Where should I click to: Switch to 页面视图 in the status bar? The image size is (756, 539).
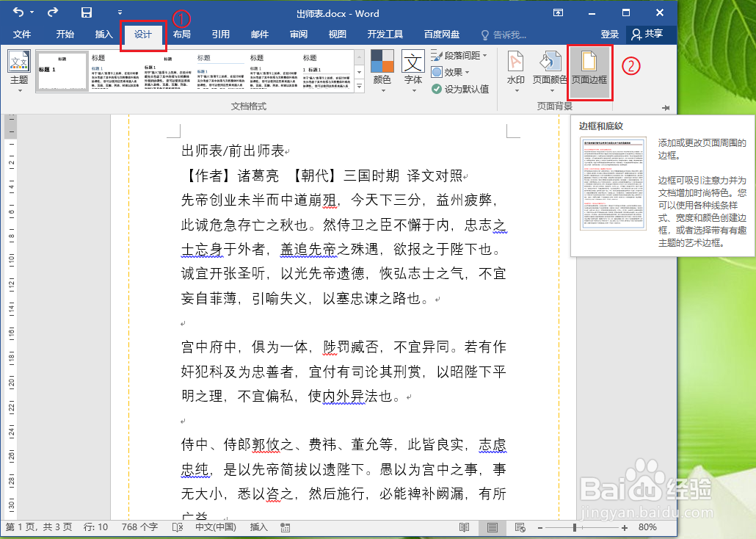click(x=492, y=527)
